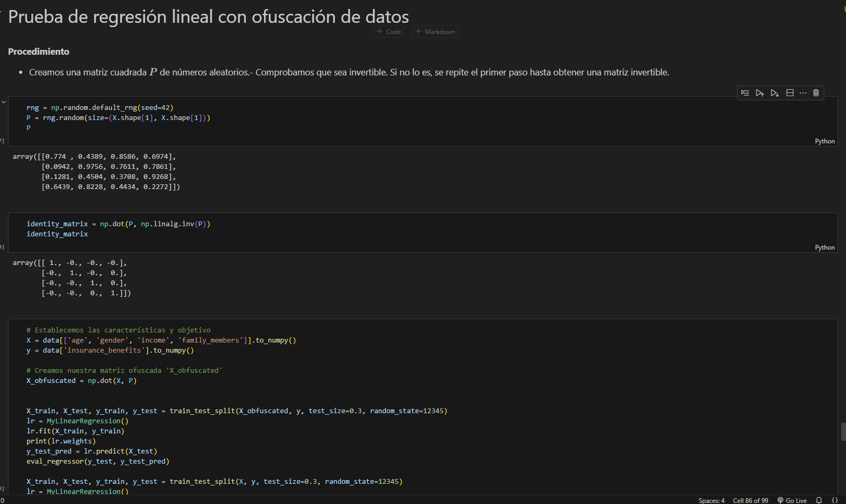Start Go Live server from status bar
The width and height of the screenshot is (846, 504).
click(792, 500)
